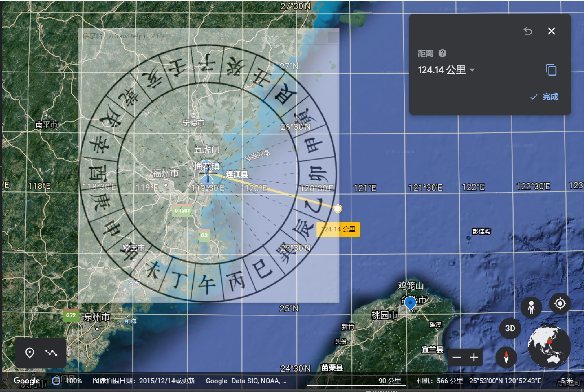Click the G1501 highway badge

pyautogui.click(x=182, y=210)
